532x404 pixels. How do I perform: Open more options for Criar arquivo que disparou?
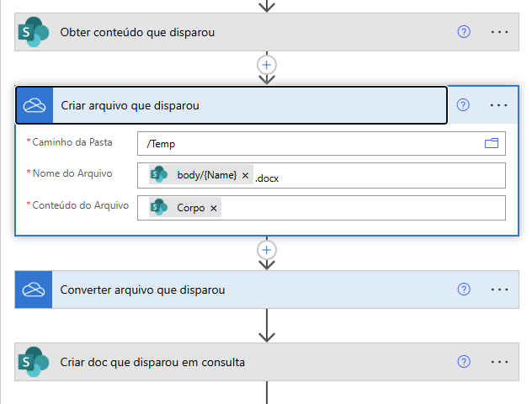coord(498,105)
